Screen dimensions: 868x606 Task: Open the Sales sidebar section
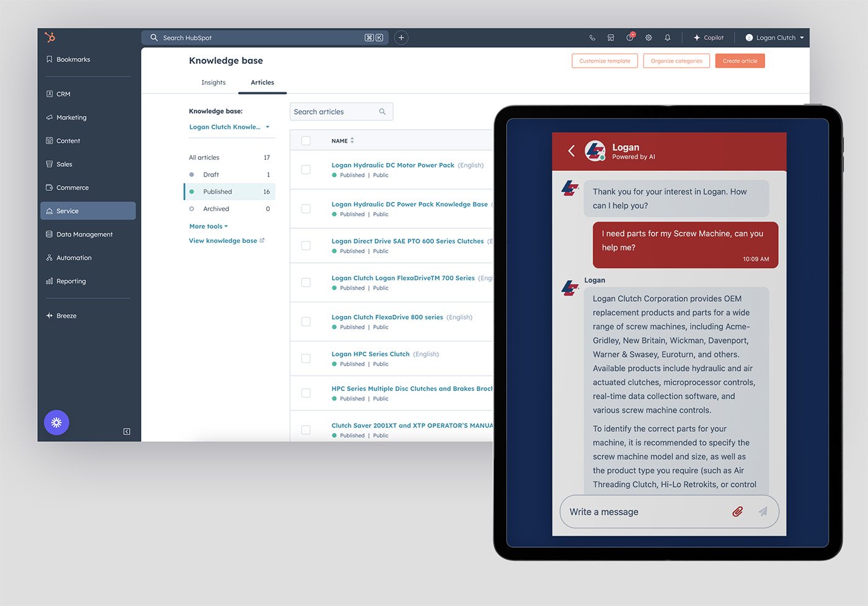(x=60, y=164)
